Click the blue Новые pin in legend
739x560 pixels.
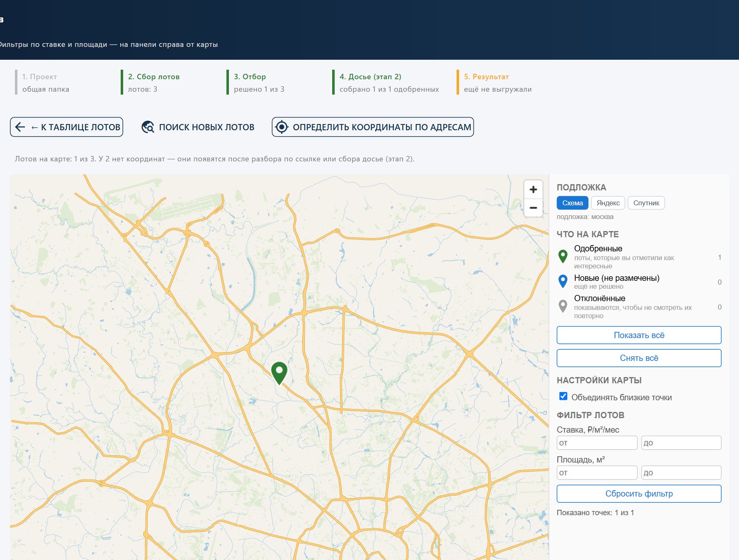(x=563, y=282)
